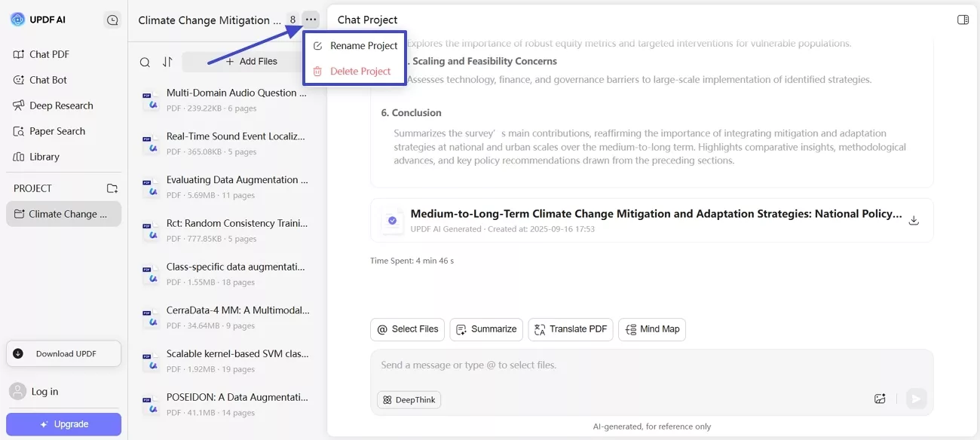Click PDF icon of Rct: Random Consistency
The image size is (980, 440).
click(x=150, y=231)
